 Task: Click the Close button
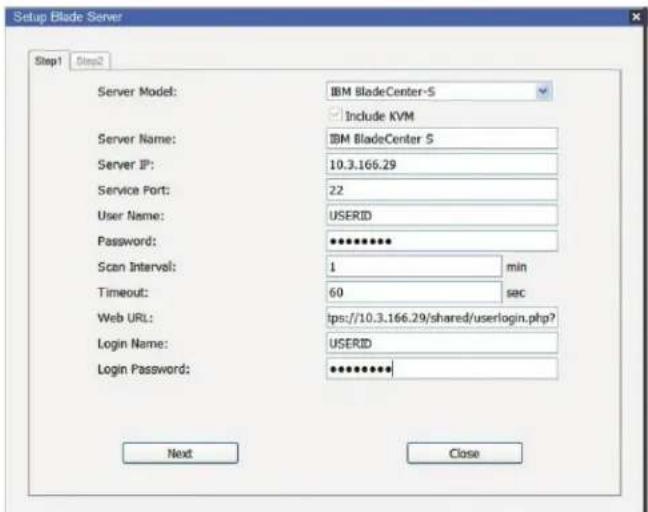coord(465,453)
